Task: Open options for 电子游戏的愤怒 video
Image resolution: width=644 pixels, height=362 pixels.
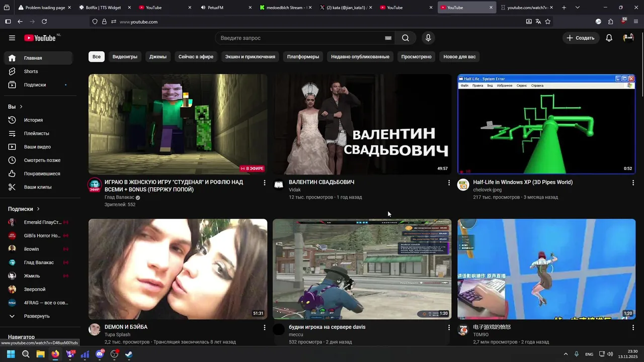Action: coord(633,327)
